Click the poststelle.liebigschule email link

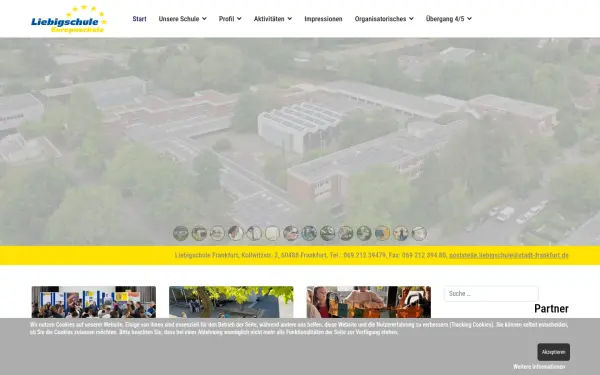point(509,255)
